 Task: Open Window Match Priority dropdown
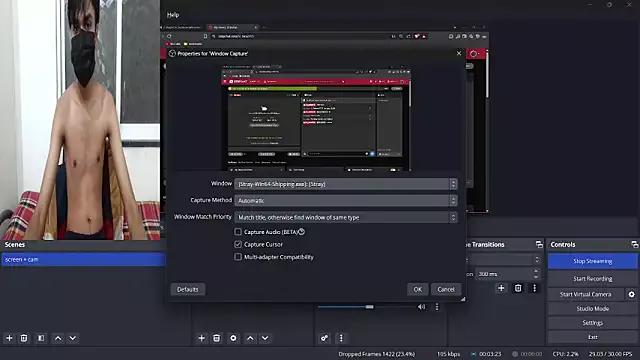click(x=346, y=217)
